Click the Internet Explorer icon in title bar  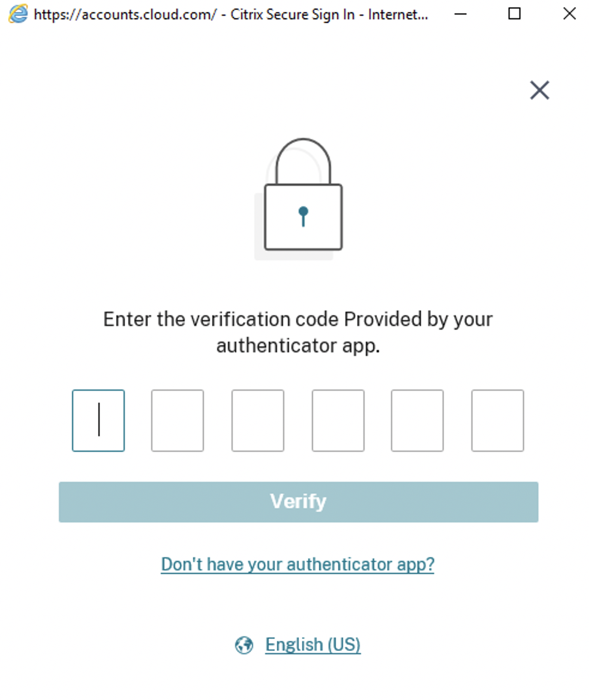(x=18, y=14)
